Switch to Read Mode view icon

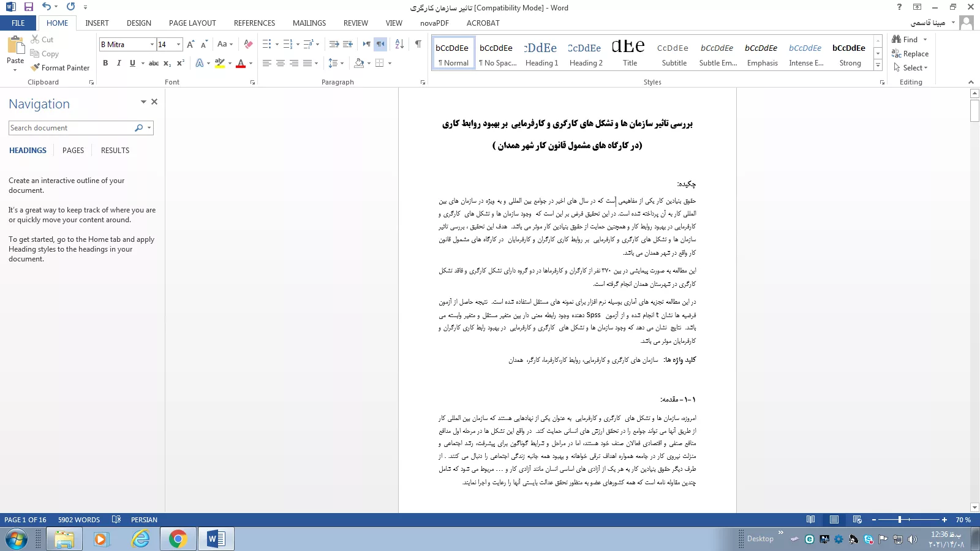coord(810,520)
